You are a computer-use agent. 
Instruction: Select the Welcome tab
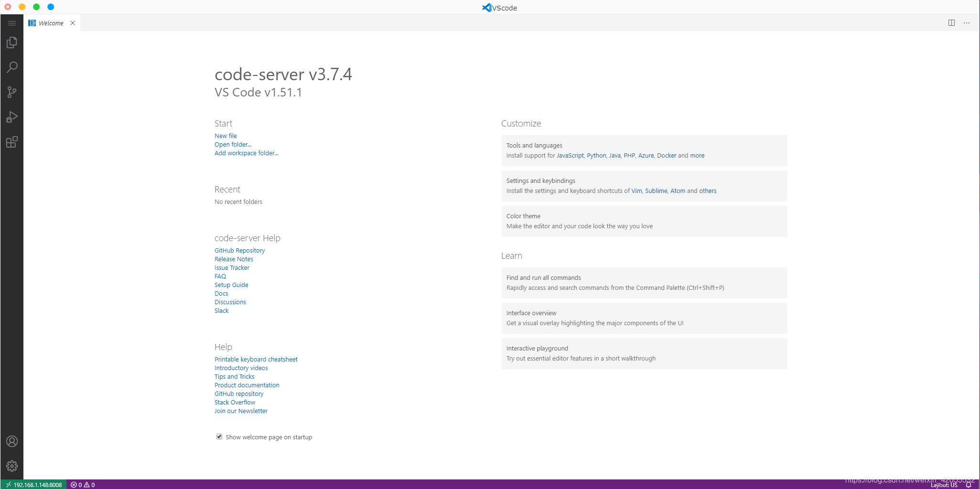52,23
